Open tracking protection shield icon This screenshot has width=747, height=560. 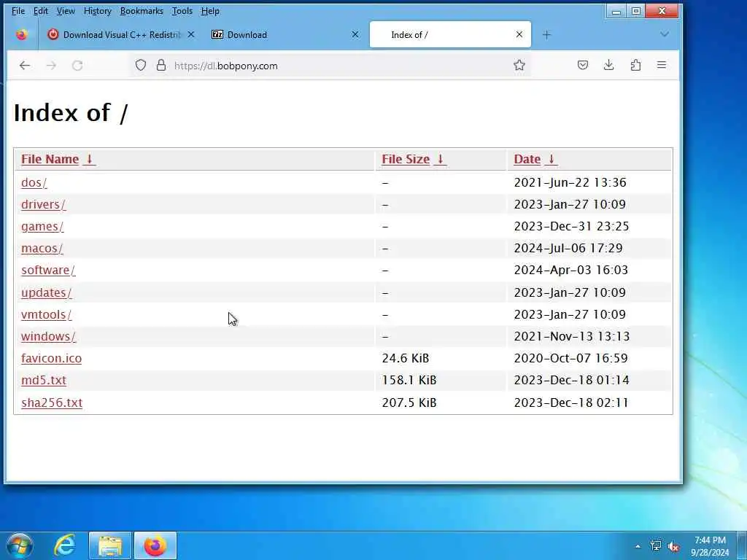click(x=141, y=65)
